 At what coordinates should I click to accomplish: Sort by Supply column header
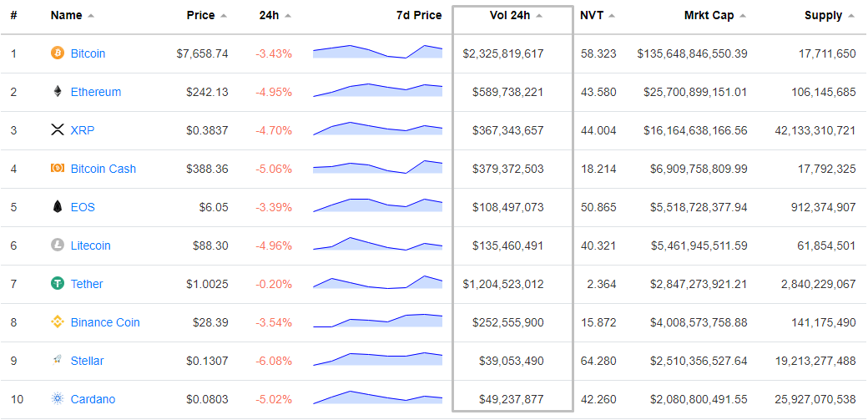pos(823,16)
